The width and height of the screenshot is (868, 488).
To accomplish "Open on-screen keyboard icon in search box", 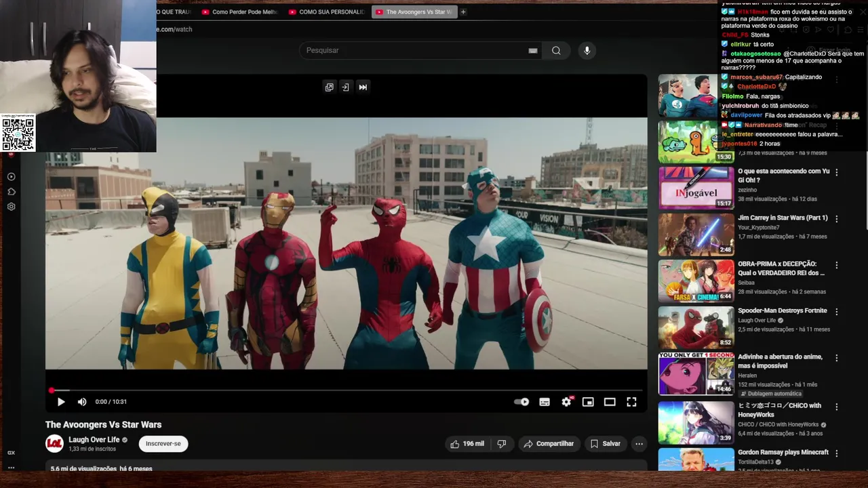I will (x=533, y=50).
